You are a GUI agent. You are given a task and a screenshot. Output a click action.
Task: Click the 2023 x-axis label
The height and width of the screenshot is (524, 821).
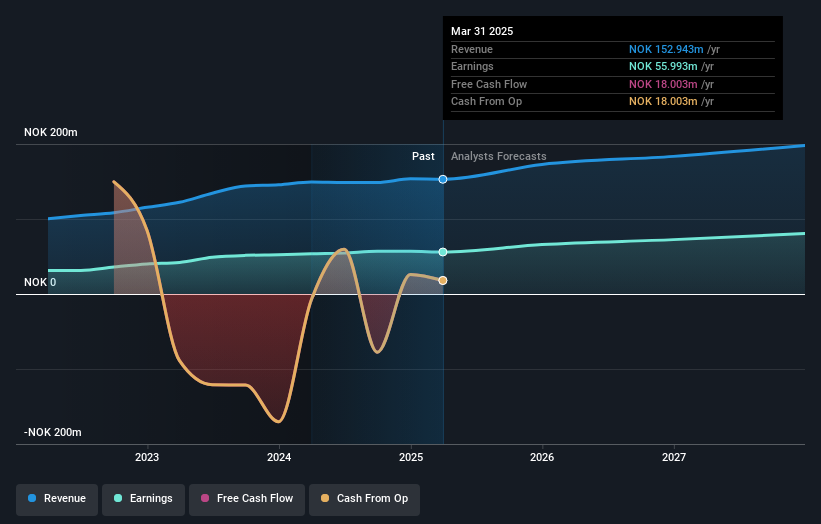147,458
